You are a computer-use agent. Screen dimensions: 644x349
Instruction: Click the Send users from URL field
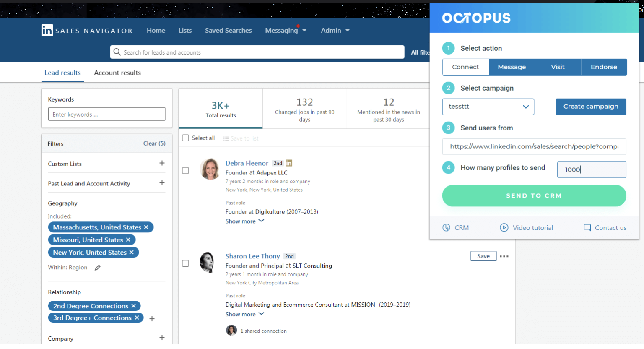coord(534,146)
